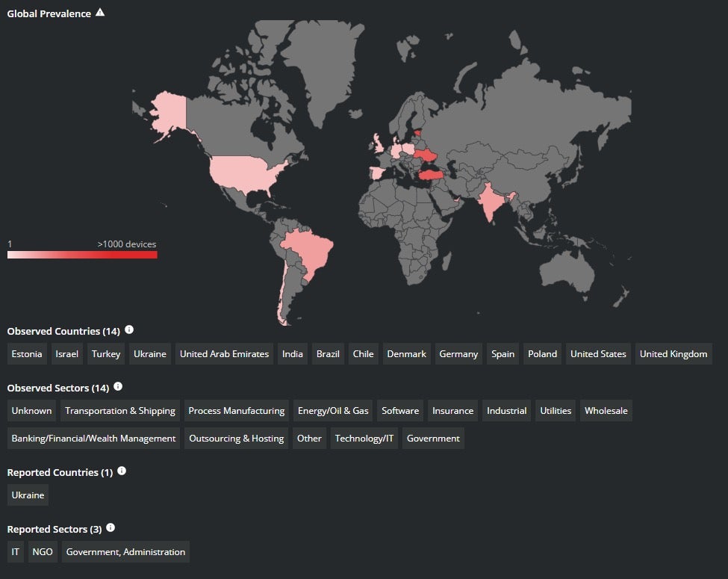This screenshot has width=728, height=579.
Task: Click the Ukraine tag under Reported Countries
Action: point(28,495)
